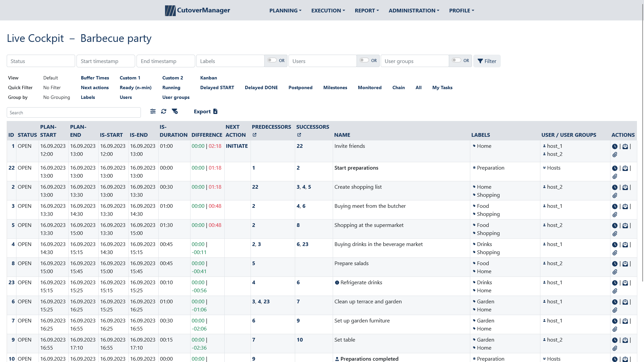The width and height of the screenshot is (644, 362).
Task: Click the filter settings icon near Search bar
Action: 153,111
